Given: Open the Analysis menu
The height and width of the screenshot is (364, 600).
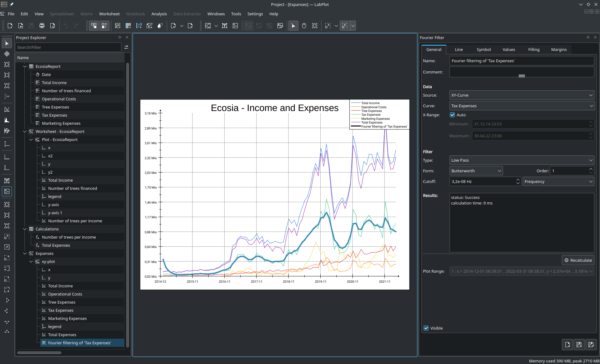Looking at the screenshot, I should 159,14.
